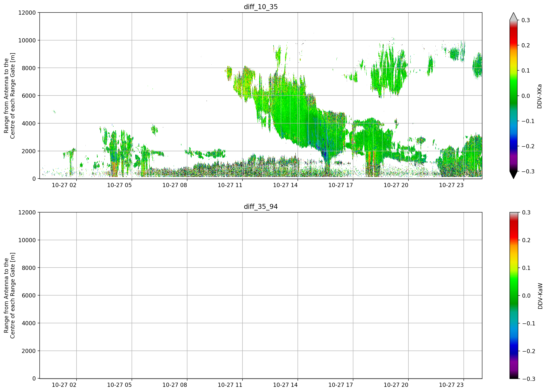
Task: Click the 10-27 23 x-tick under diff_10_35
Action: pos(451,185)
